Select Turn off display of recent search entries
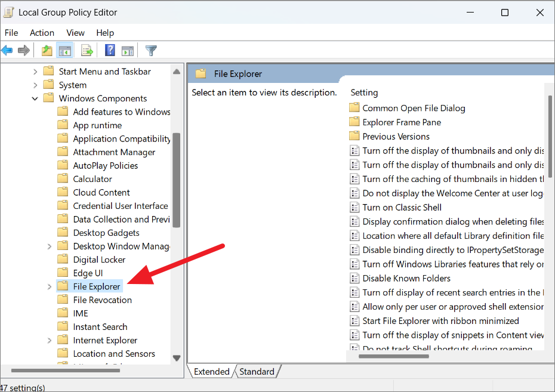The height and width of the screenshot is (392, 555). tap(453, 292)
